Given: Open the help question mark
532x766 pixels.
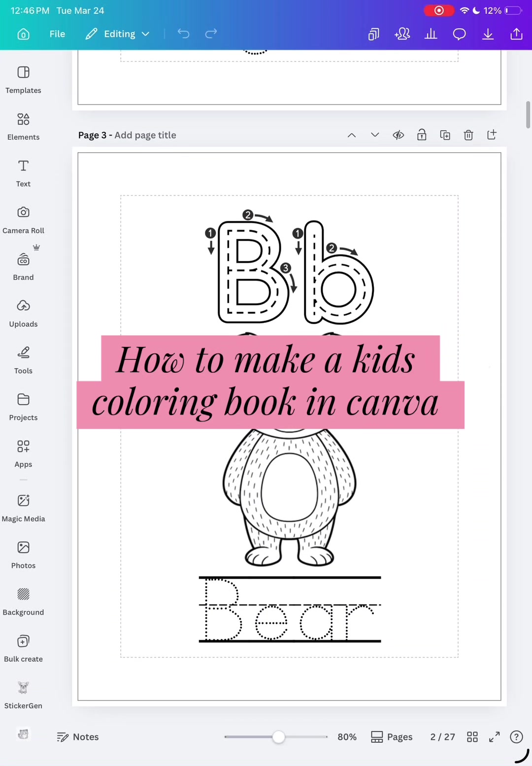Looking at the screenshot, I should pyautogui.click(x=516, y=737).
